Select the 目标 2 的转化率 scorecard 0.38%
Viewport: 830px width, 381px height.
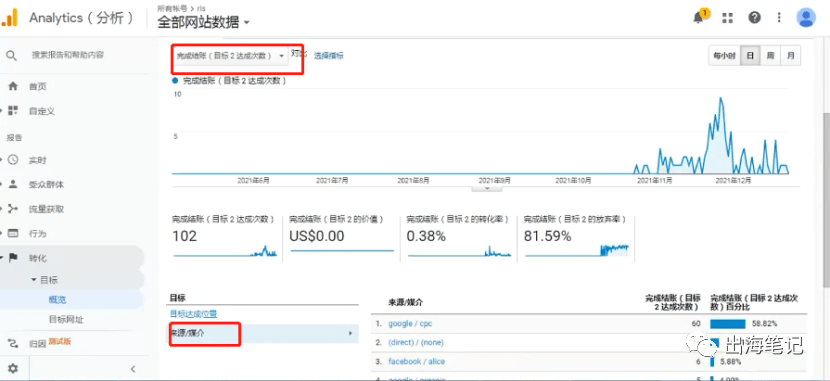pos(459,238)
